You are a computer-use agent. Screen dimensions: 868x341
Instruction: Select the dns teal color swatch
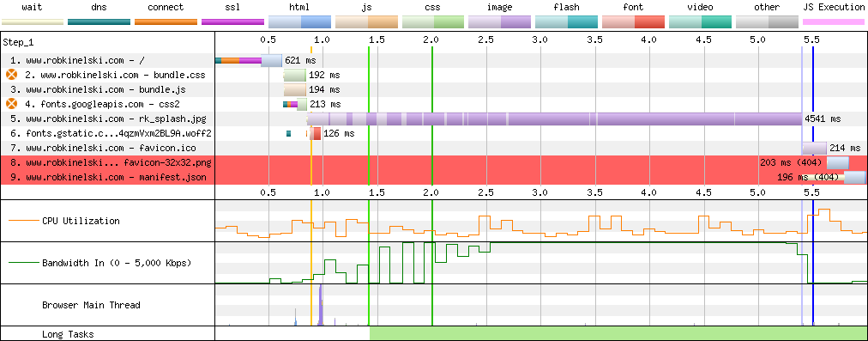pyautogui.click(x=99, y=22)
